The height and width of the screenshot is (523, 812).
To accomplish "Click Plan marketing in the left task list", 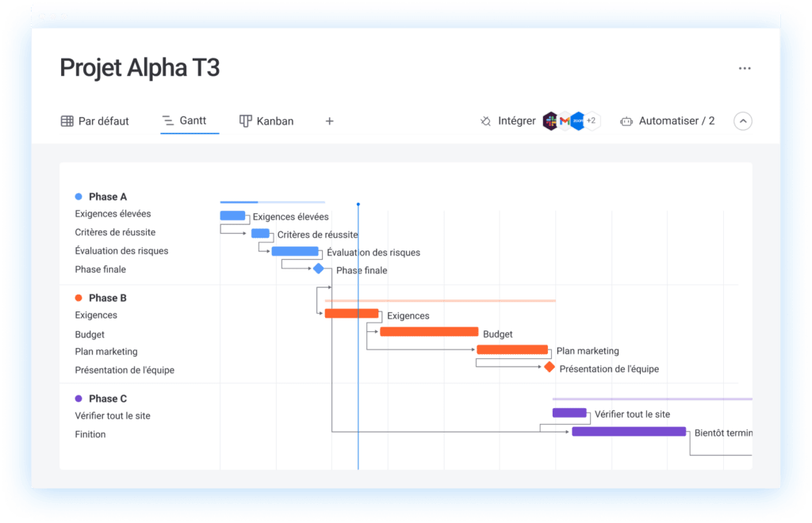I will click(106, 352).
